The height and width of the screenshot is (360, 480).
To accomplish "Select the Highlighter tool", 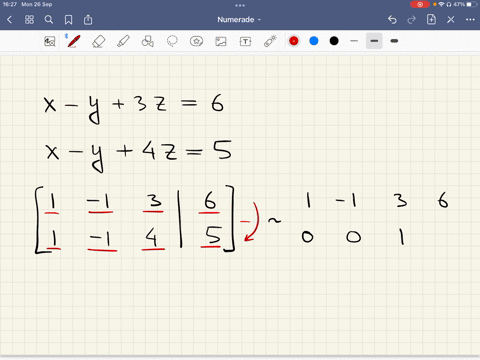I will click(123, 41).
